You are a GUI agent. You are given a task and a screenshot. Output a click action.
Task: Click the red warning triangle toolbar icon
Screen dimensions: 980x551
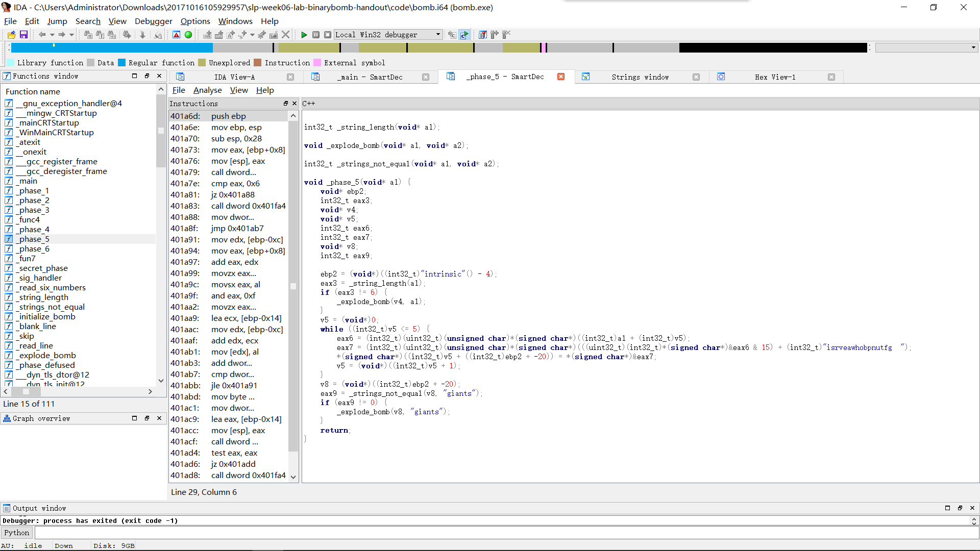[176, 35]
